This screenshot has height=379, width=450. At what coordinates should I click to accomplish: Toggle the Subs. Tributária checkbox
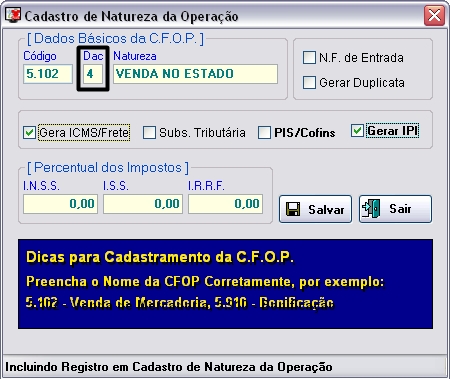coord(149,132)
